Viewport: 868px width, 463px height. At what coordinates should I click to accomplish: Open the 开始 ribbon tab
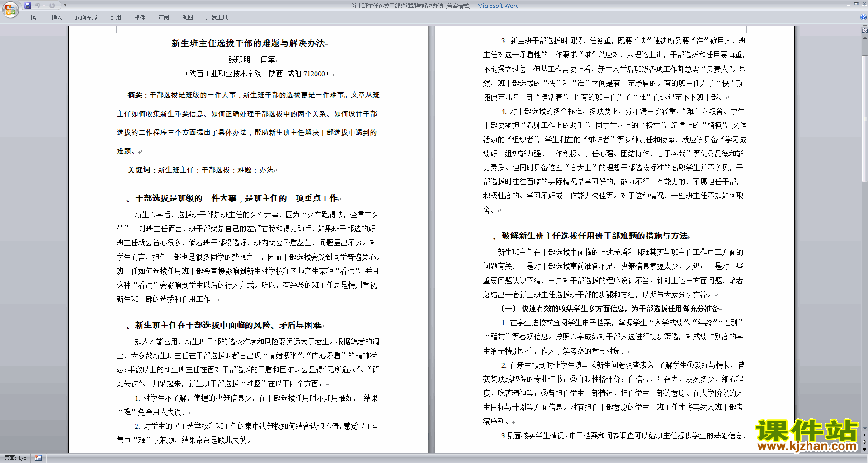pos(33,18)
